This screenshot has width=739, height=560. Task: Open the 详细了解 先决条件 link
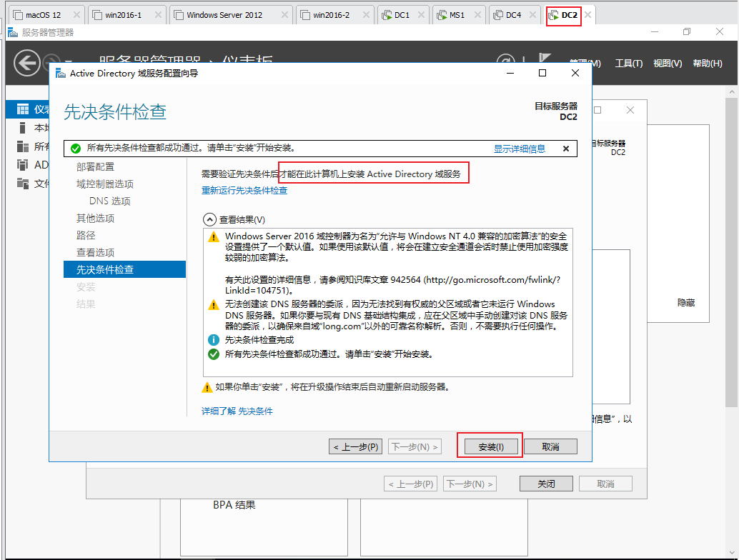[237, 411]
